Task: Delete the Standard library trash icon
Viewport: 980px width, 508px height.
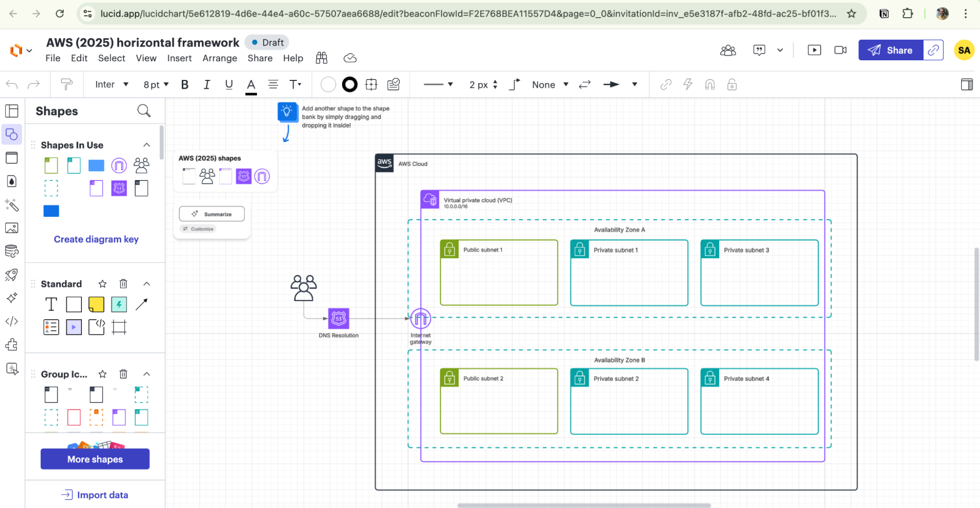Action: pos(124,284)
